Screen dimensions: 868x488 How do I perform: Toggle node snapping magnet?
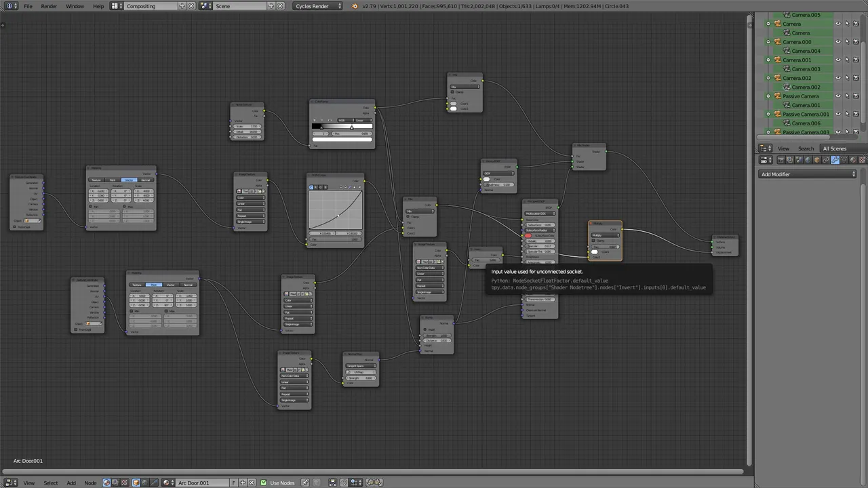[x=343, y=483]
